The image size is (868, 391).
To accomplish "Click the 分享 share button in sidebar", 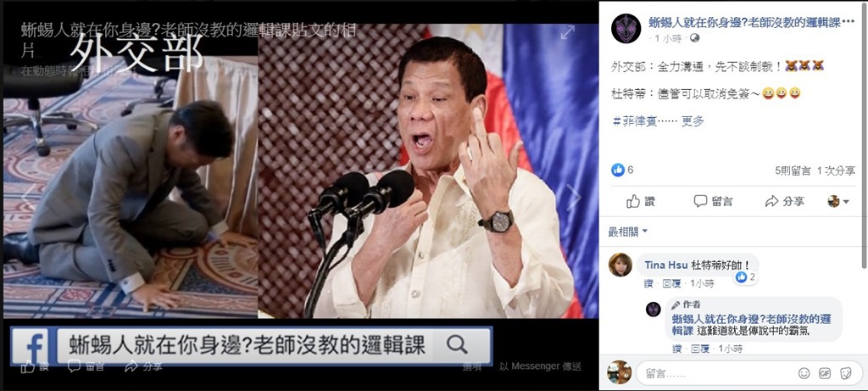I will click(x=784, y=202).
